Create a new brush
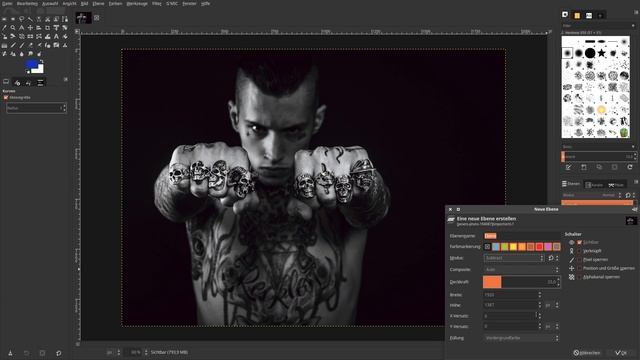 tap(584, 167)
